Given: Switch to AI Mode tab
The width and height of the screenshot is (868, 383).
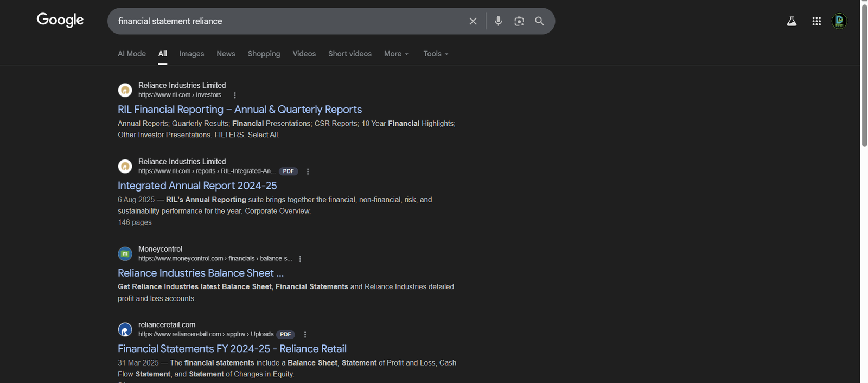Looking at the screenshot, I should click(132, 54).
